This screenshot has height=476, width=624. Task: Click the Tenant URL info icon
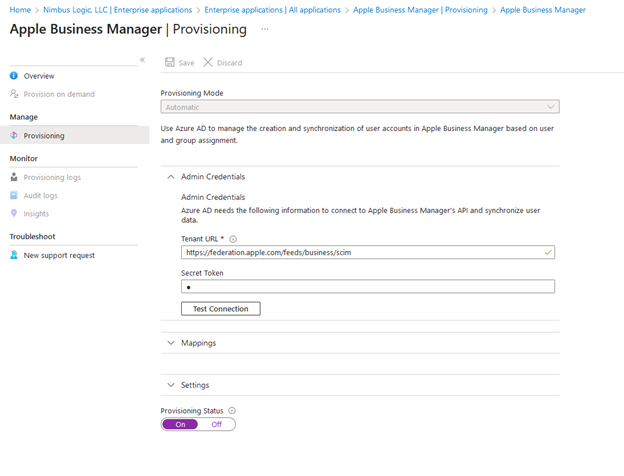pyautogui.click(x=233, y=239)
